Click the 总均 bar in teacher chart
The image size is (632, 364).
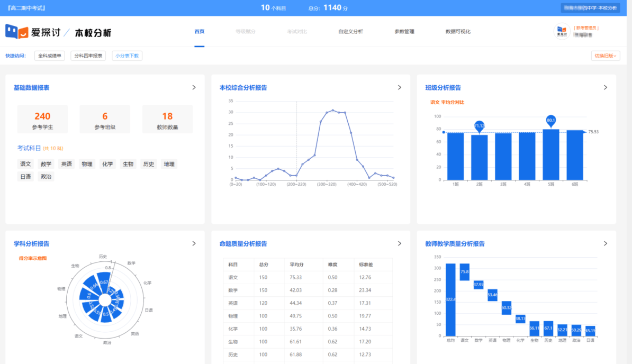pos(450,299)
